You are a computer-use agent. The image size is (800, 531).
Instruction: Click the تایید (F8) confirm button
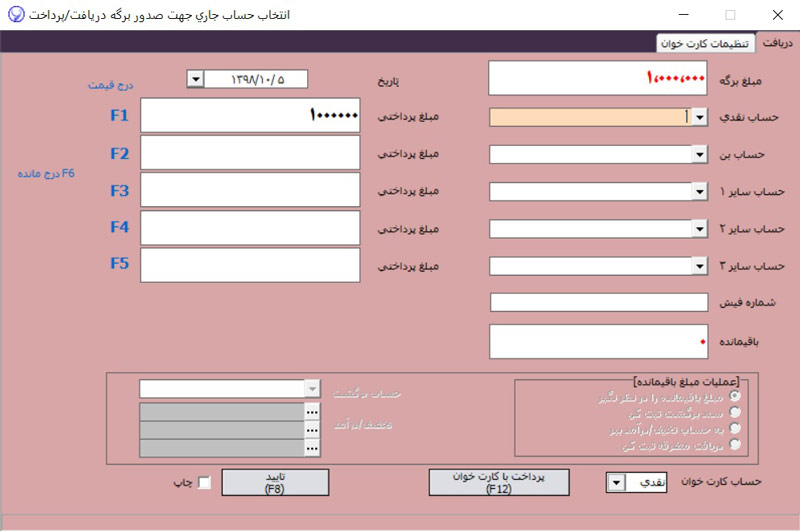pos(274,482)
